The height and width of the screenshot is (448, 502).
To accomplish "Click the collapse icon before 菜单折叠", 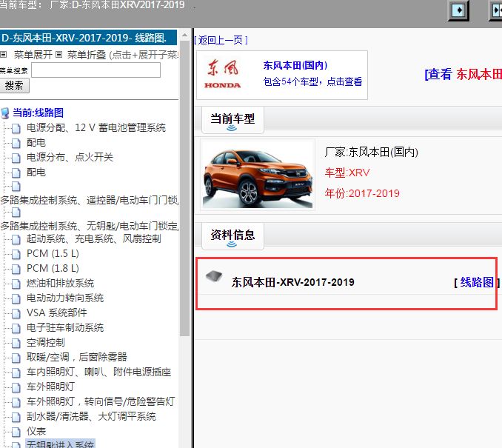I will coord(59,55).
